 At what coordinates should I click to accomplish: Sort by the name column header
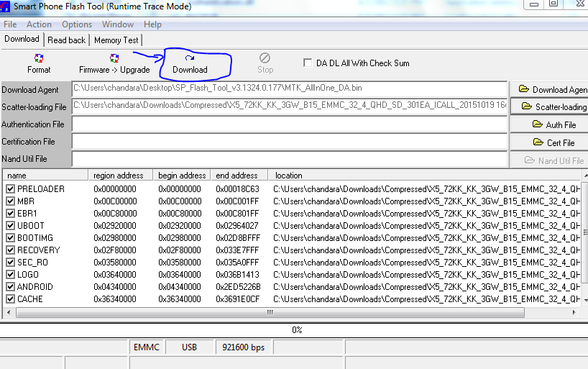click(45, 176)
